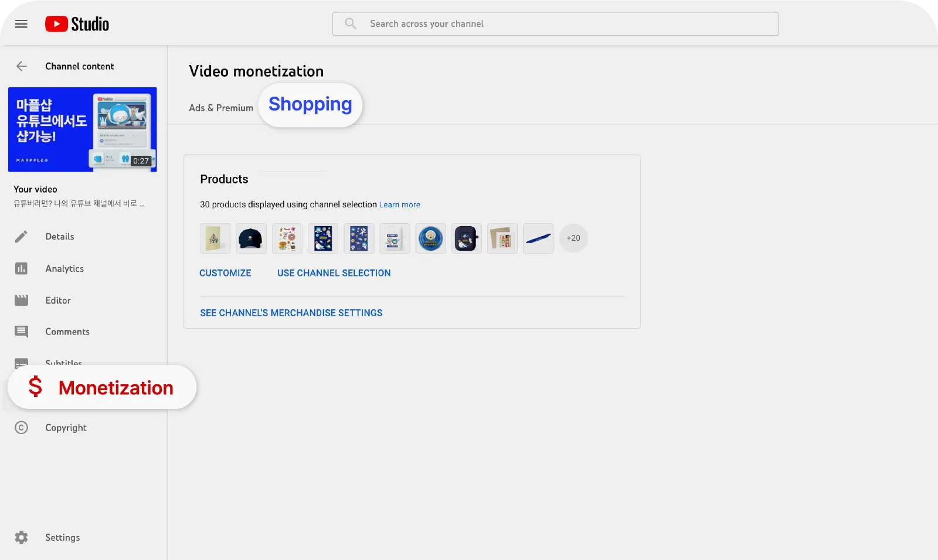Open Details with the pencil icon
The image size is (938, 560).
21,237
